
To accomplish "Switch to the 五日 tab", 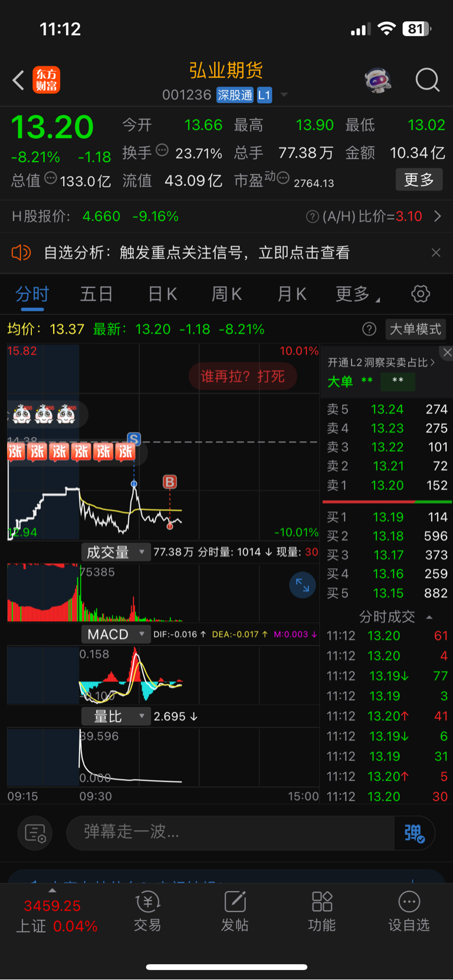I will coord(96,293).
